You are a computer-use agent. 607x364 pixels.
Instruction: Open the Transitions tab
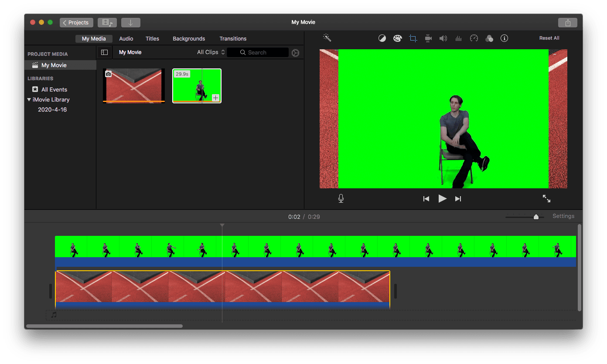coord(233,38)
